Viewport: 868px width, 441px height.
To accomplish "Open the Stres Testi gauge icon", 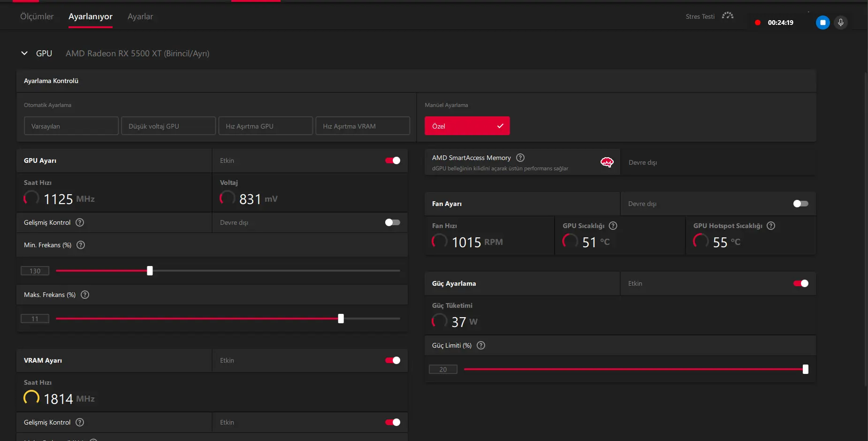I will click(x=727, y=16).
